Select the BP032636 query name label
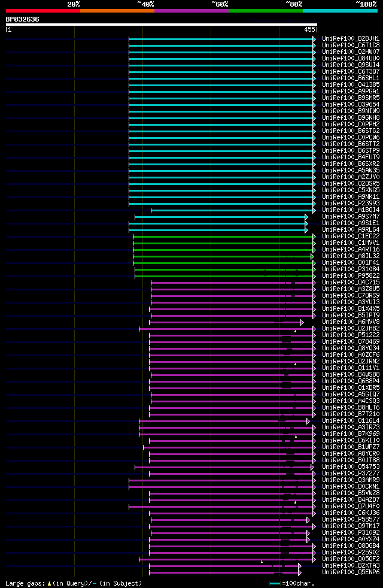This screenshot has height=588, width=383. 23,19
